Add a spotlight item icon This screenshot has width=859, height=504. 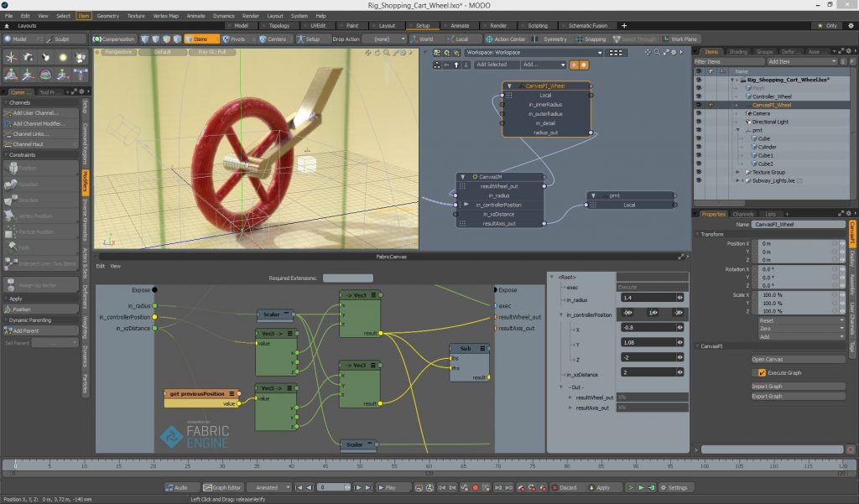point(45,57)
